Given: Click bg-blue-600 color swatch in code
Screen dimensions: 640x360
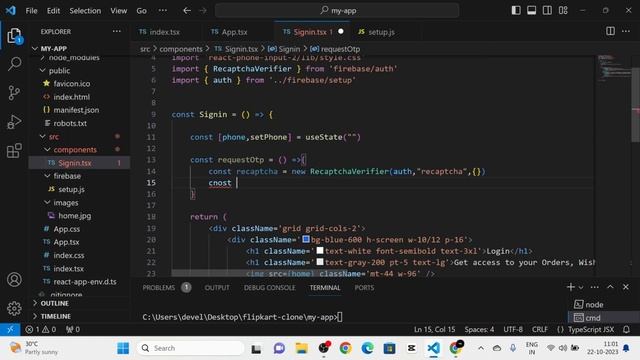Looking at the screenshot, I should pyautogui.click(x=306, y=239).
